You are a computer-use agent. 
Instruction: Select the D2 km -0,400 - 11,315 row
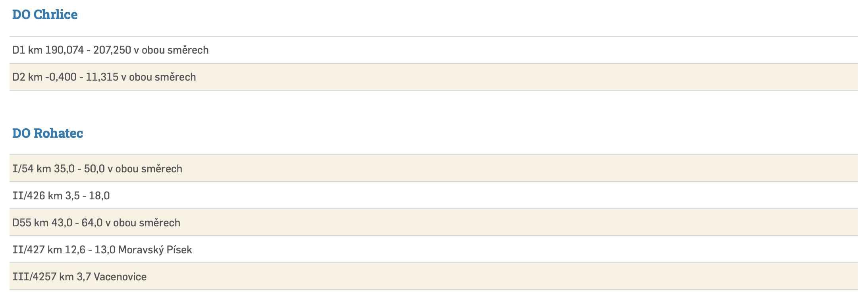point(104,77)
